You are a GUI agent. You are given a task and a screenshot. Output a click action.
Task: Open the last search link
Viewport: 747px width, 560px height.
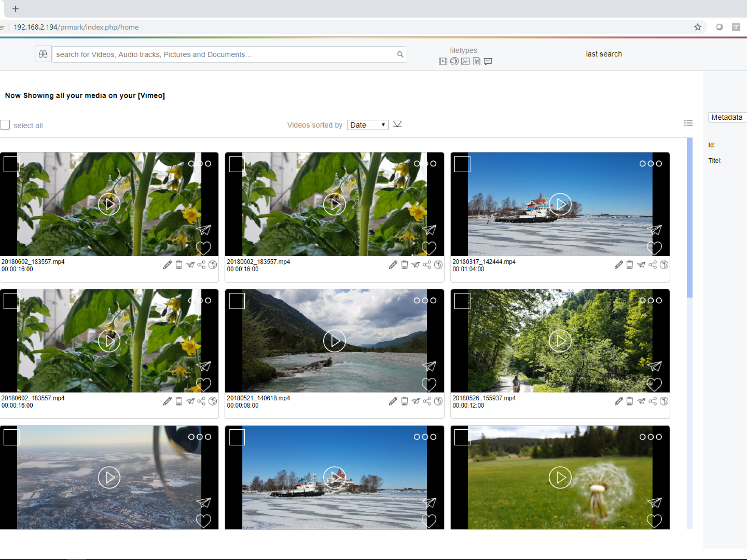(x=603, y=54)
